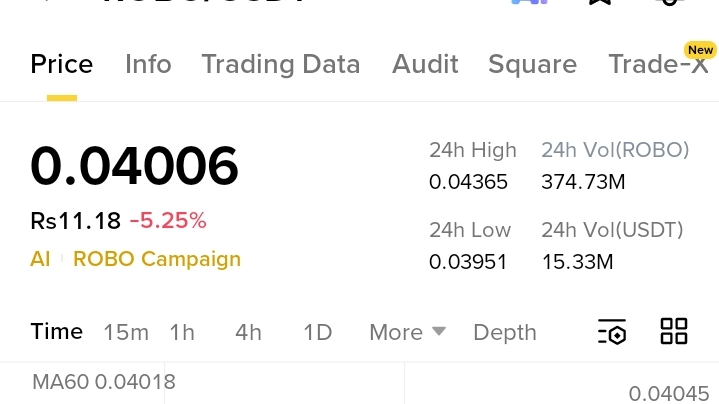Open the chart indicator settings icon
The width and height of the screenshot is (719, 404).
[612, 331]
